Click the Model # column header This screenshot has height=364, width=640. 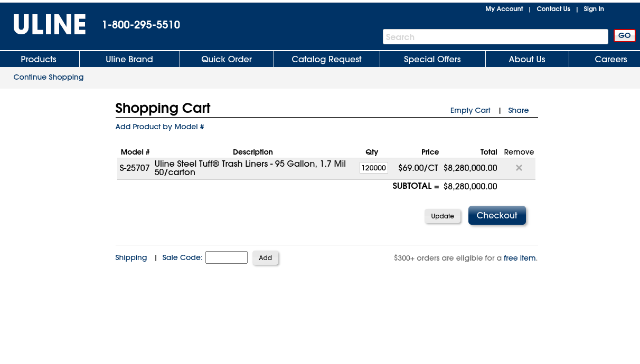(135, 152)
